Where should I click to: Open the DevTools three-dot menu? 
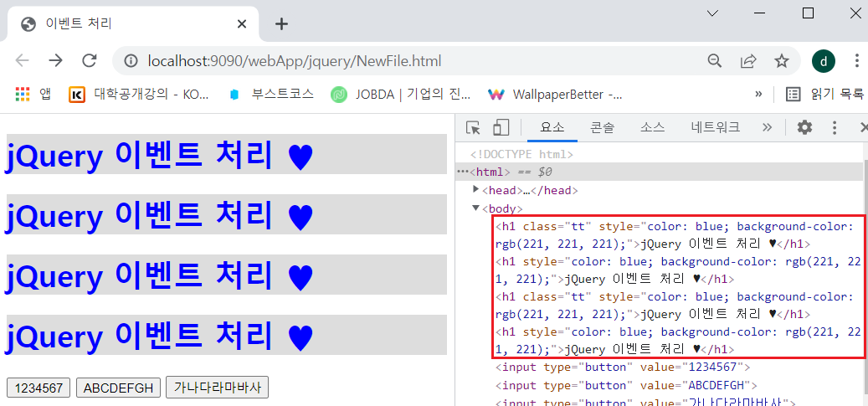[835, 127]
